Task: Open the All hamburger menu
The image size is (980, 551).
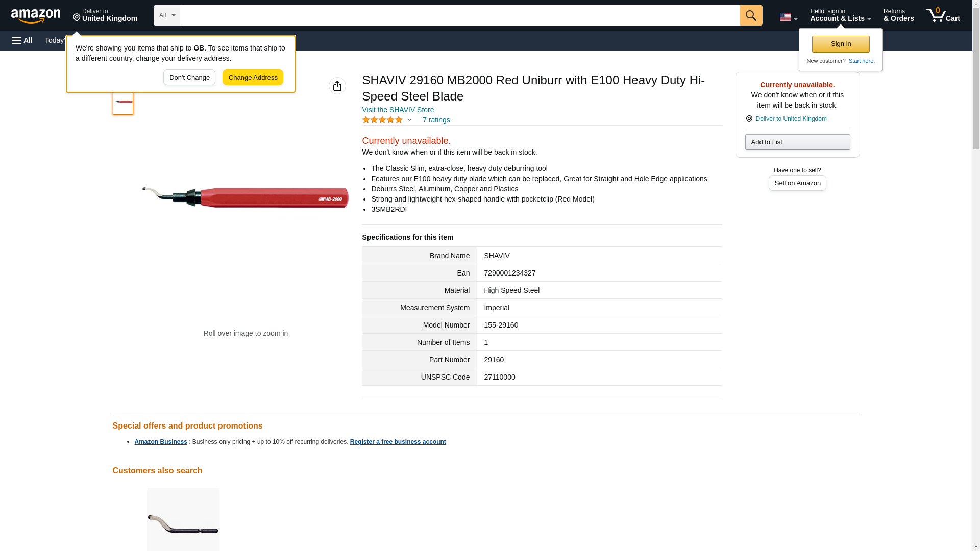Action: 22,40
